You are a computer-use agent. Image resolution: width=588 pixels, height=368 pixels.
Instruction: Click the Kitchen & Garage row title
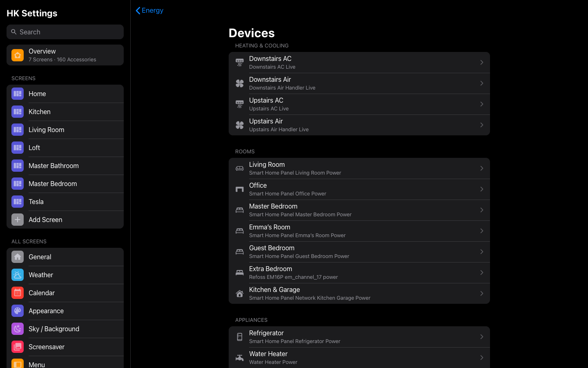pos(274,289)
